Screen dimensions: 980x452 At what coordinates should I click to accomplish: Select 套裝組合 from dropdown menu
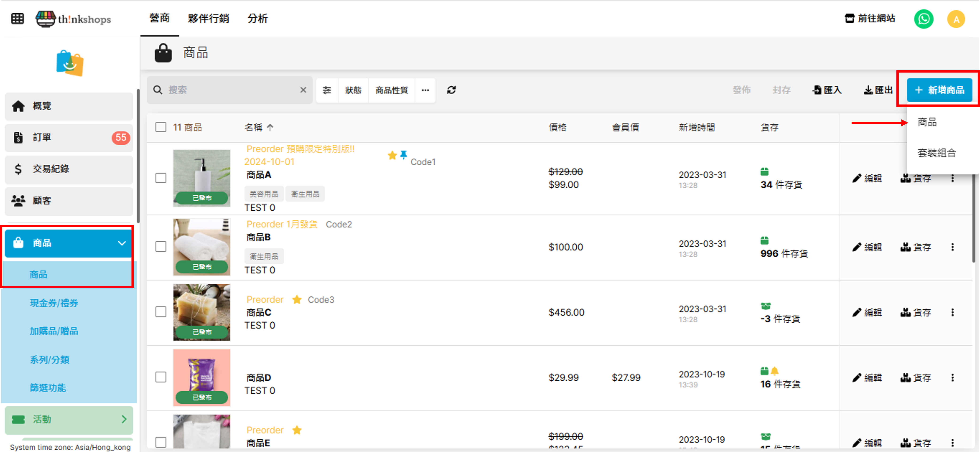[937, 153]
